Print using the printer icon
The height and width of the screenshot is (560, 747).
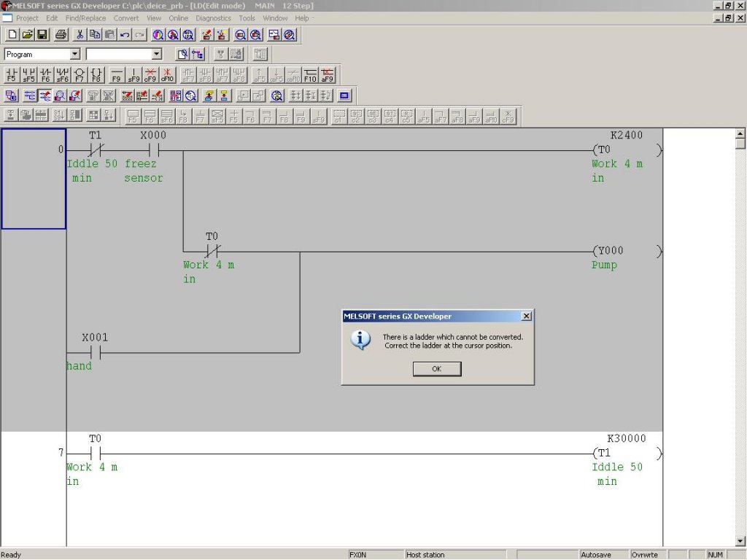pyautogui.click(x=61, y=35)
